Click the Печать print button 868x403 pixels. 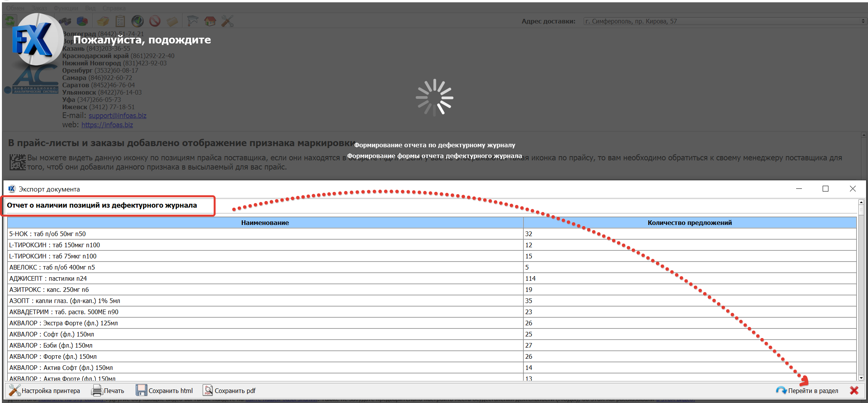(x=108, y=391)
